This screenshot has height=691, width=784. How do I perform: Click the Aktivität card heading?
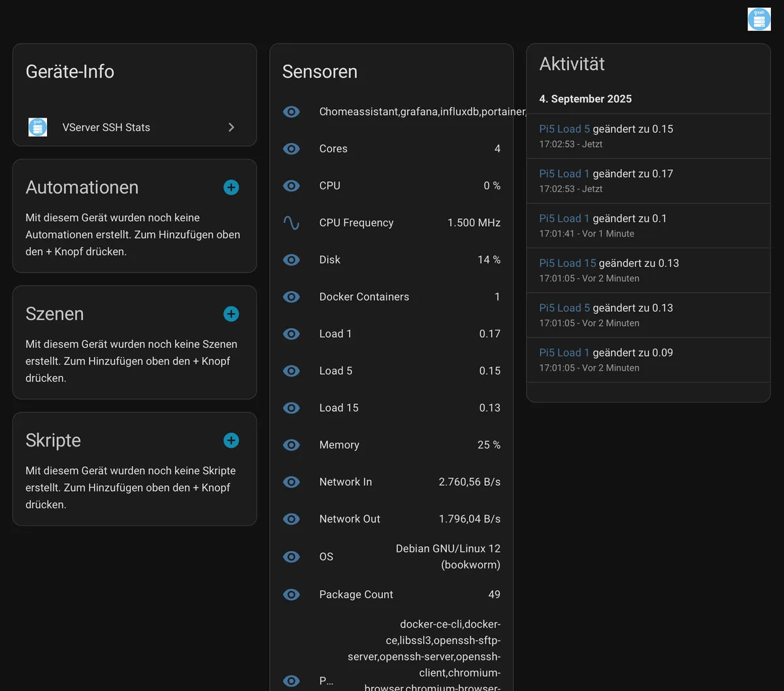point(572,64)
